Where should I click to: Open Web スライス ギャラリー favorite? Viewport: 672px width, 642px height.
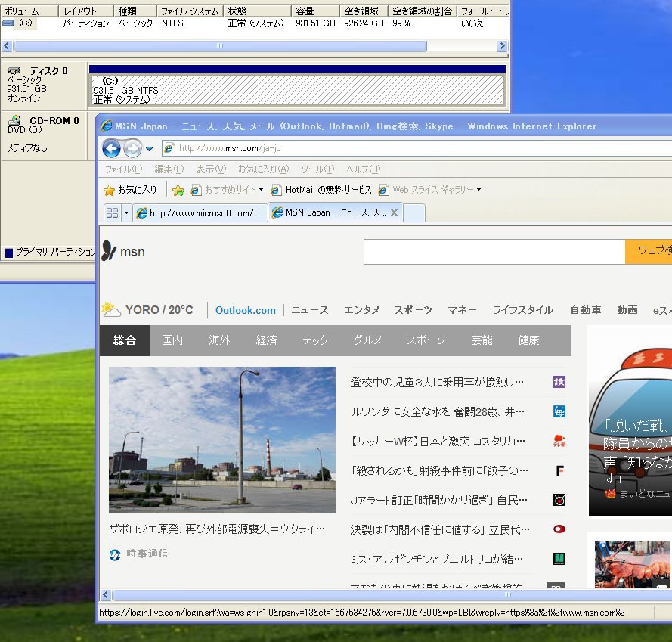click(x=427, y=190)
